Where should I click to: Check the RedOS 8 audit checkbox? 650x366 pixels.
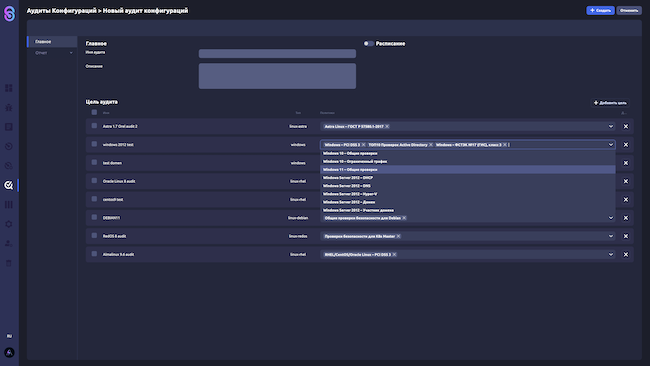tap(94, 235)
